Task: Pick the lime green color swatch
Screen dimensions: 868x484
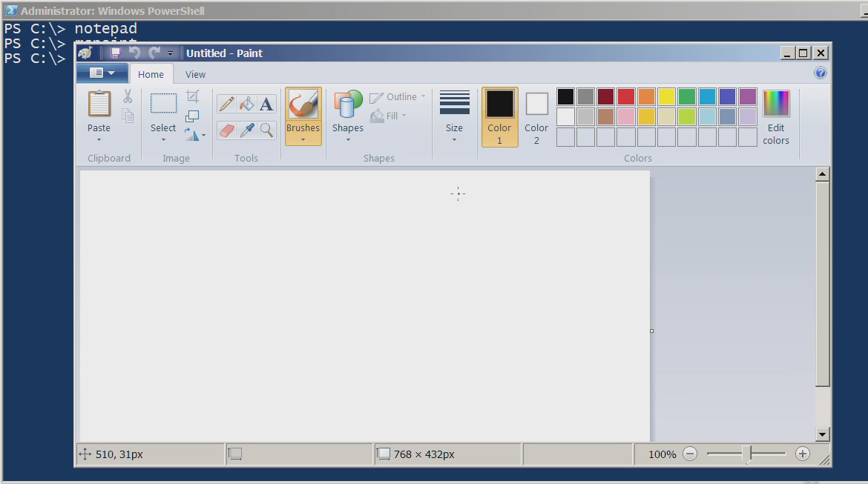Action: pos(687,116)
